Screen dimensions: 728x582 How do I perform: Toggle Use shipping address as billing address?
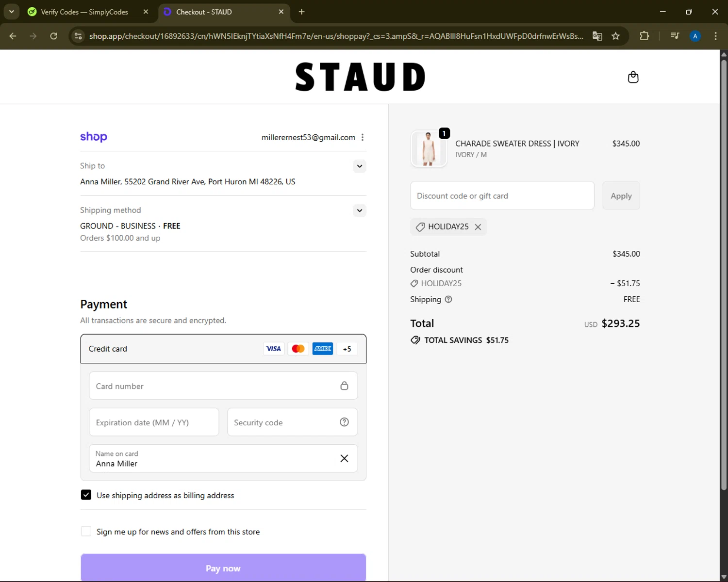tap(86, 495)
